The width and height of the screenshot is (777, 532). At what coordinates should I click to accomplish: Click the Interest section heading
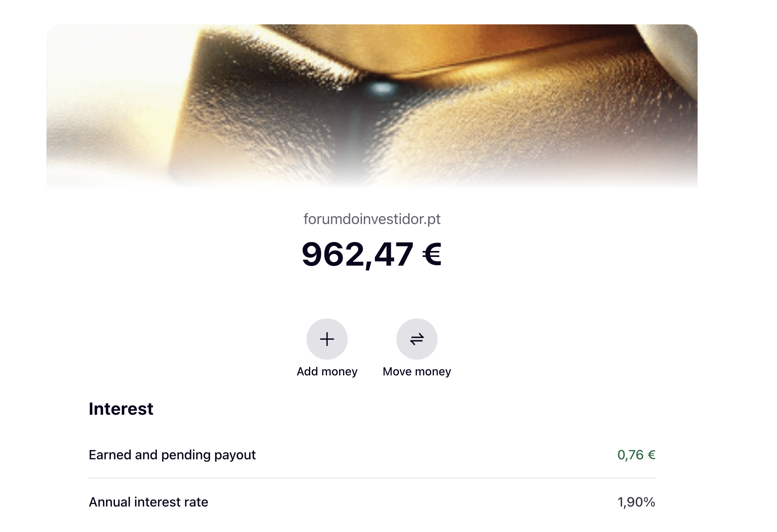coord(121,409)
